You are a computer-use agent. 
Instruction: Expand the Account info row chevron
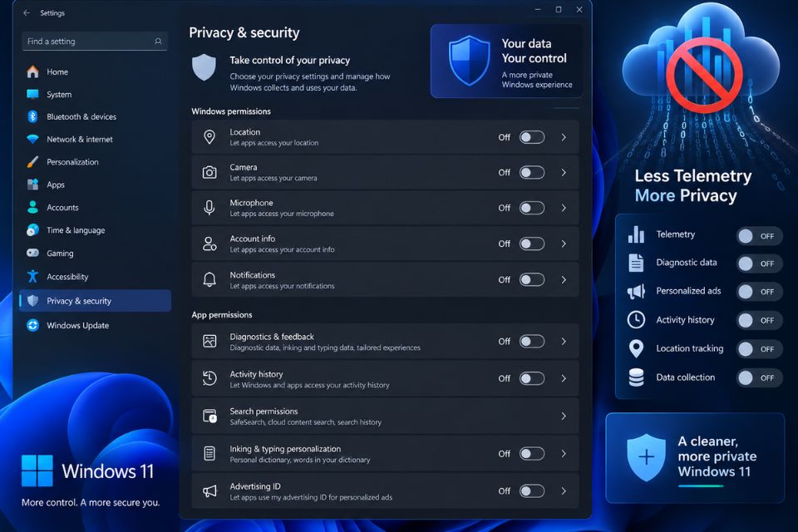[x=564, y=244]
